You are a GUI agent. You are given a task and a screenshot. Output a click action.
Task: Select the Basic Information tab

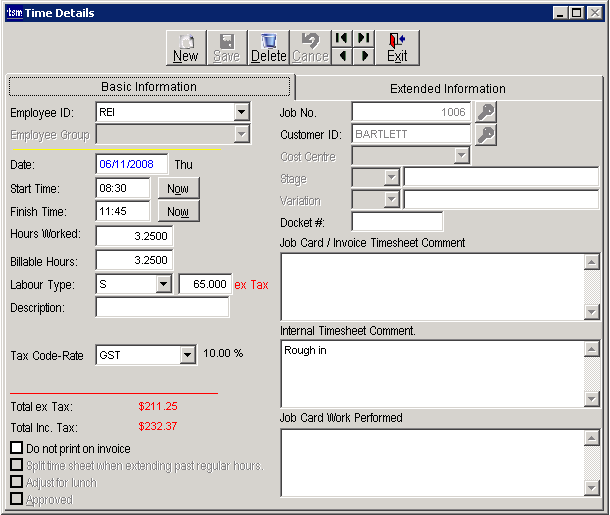coord(149,87)
